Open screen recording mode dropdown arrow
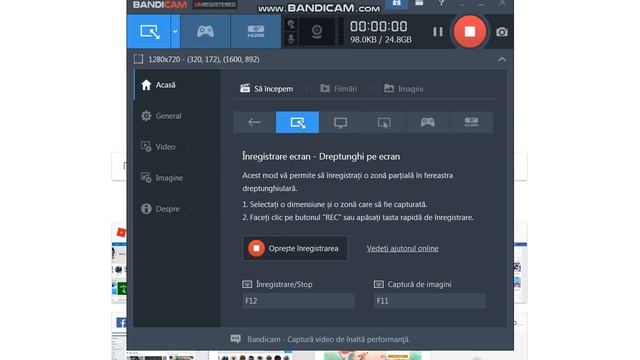Viewport: 640px width, 360px height. (x=175, y=31)
